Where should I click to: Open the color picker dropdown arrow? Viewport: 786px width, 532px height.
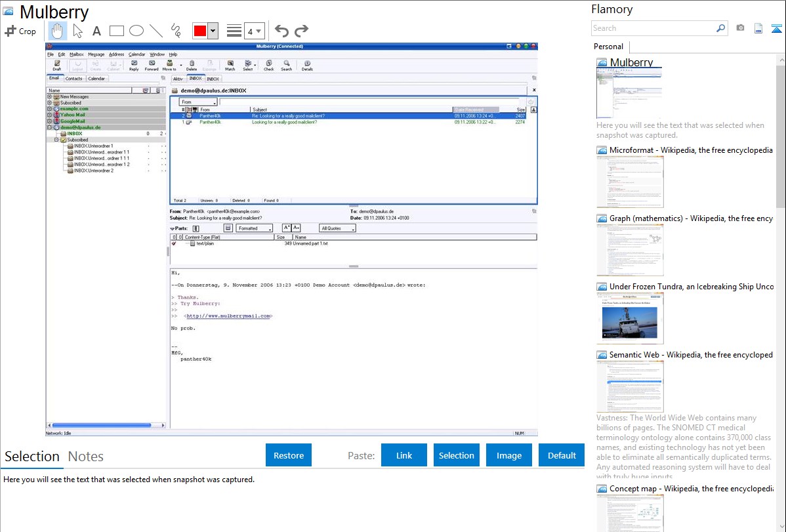pos(213,31)
